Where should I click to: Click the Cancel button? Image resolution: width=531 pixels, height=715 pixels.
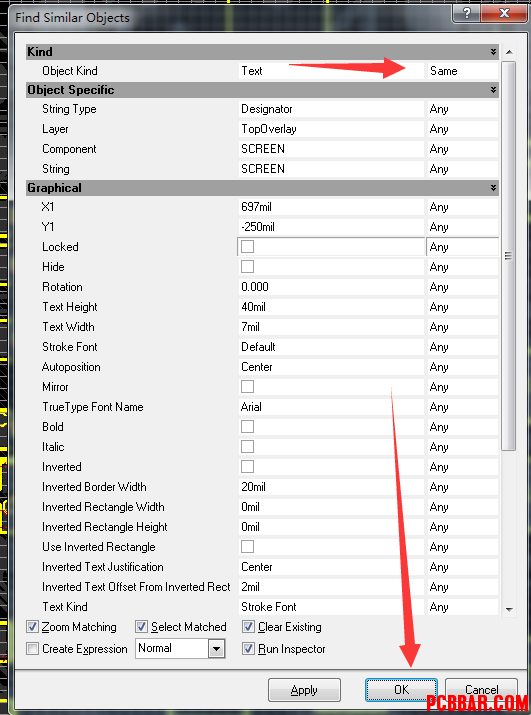coord(481,690)
